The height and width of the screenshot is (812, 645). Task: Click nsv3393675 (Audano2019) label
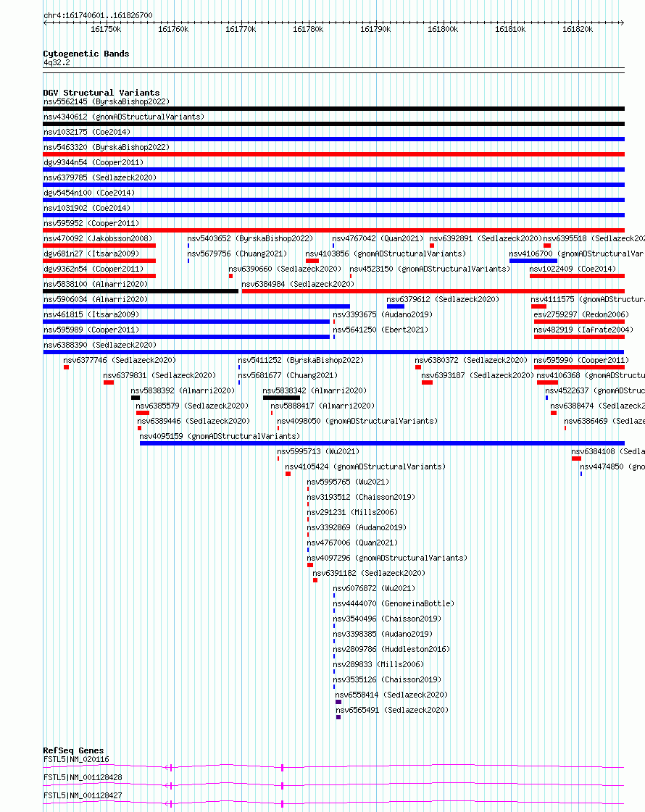click(383, 314)
